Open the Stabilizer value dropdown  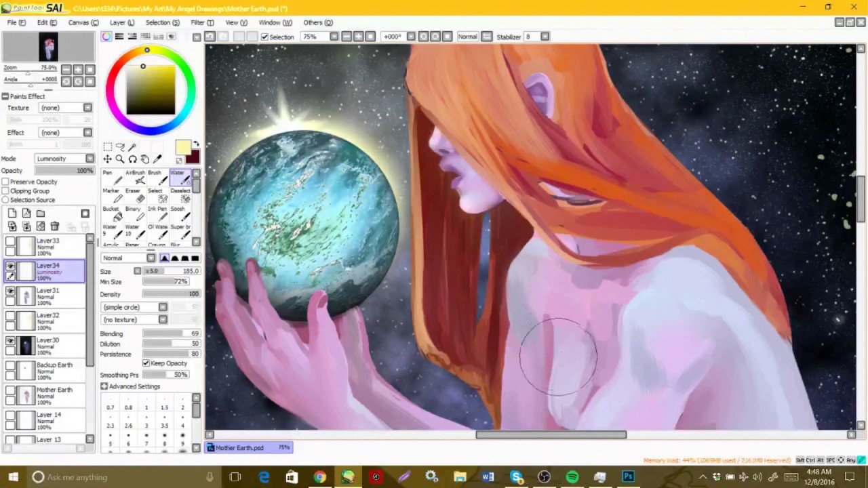(545, 37)
